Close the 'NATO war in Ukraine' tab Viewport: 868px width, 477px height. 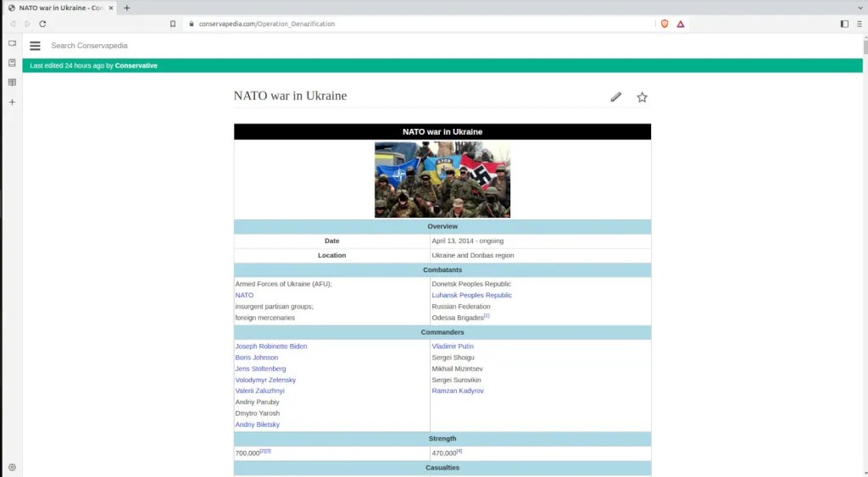pyautogui.click(x=111, y=8)
